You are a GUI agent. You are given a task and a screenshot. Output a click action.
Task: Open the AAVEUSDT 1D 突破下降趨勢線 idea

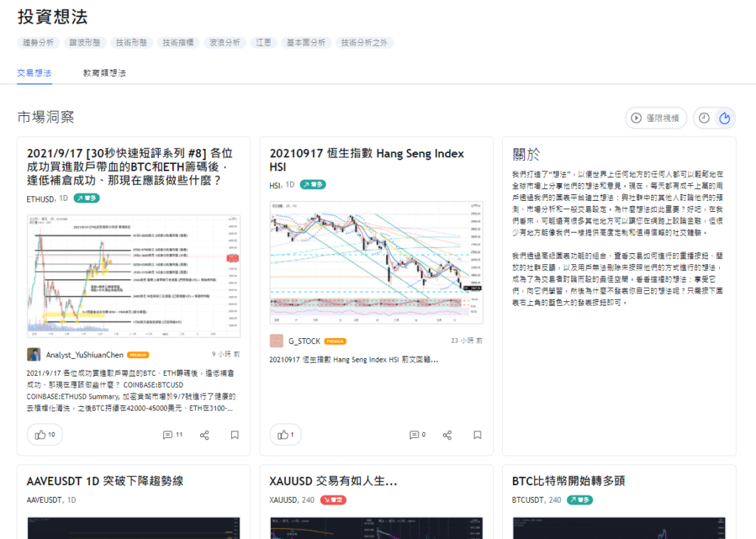(105, 481)
